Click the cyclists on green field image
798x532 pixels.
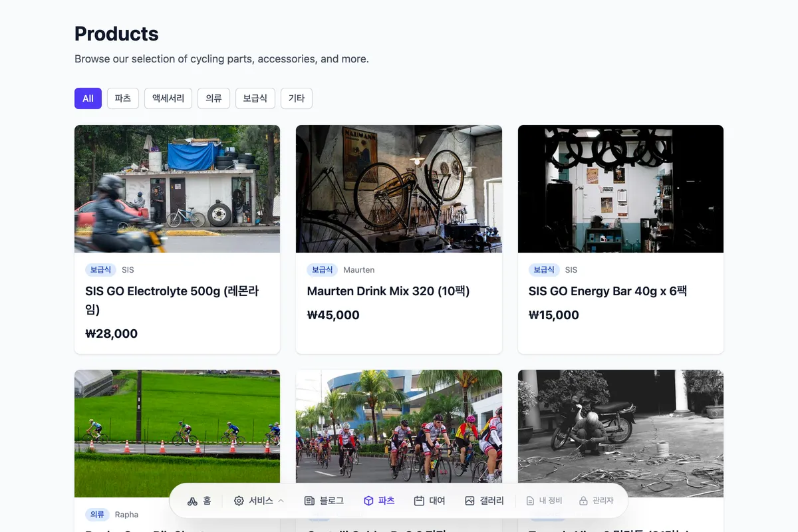click(x=177, y=433)
